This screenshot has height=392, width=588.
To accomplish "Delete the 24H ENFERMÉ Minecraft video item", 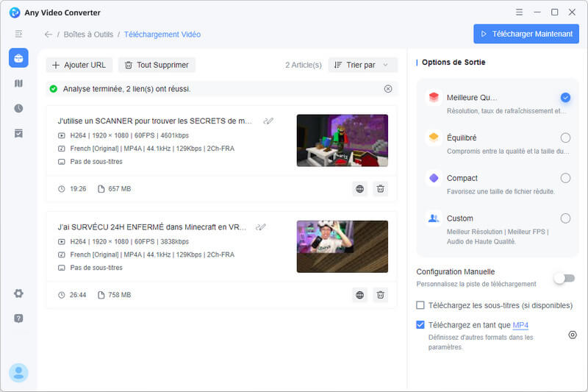I will click(x=380, y=295).
